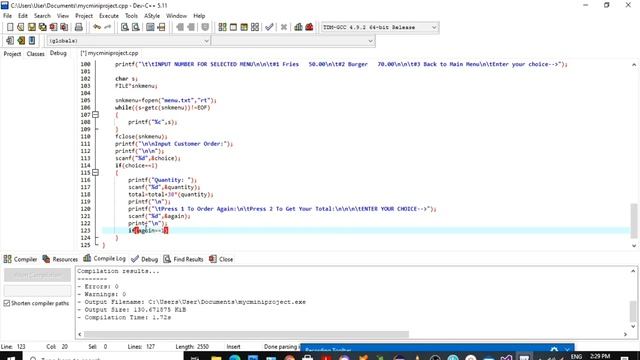Open Profile analysis chart icon
640x360 pixels.
(x=298, y=27)
